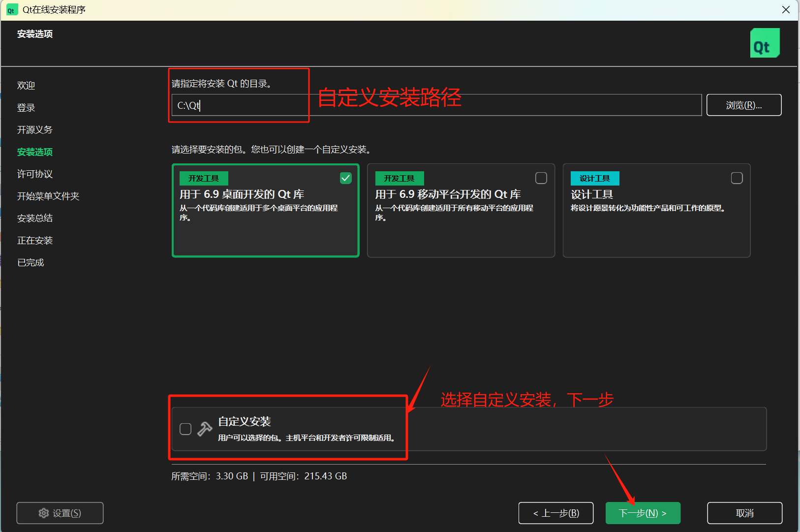
Task: Tick the 自定义安装 checkbox
Action: (185, 429)
